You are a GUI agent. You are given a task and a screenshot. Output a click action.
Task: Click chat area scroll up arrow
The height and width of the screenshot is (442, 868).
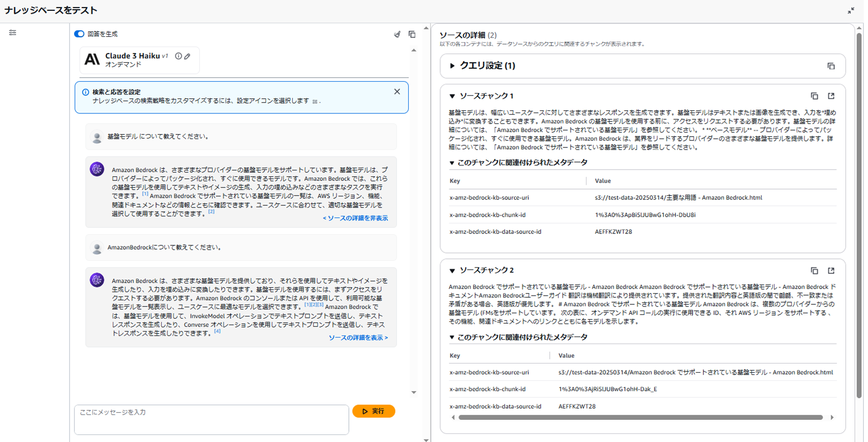click(x=414, y=50)
